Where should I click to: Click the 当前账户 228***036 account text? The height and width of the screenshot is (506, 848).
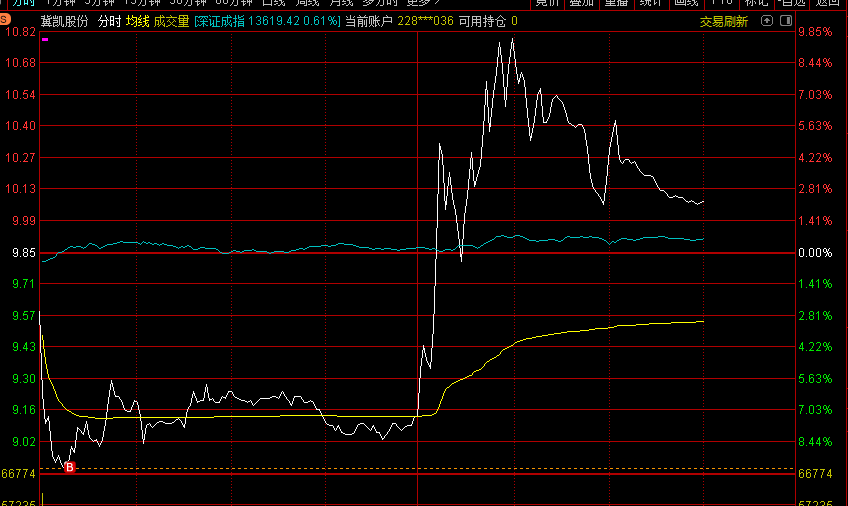pos(399,22)
